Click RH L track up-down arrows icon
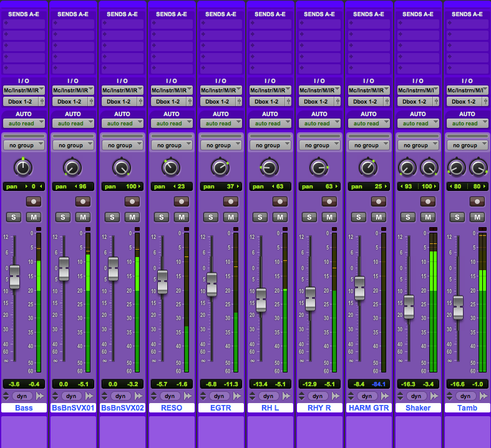The height and width of the screenshot is (448, 491). [253, 396]
